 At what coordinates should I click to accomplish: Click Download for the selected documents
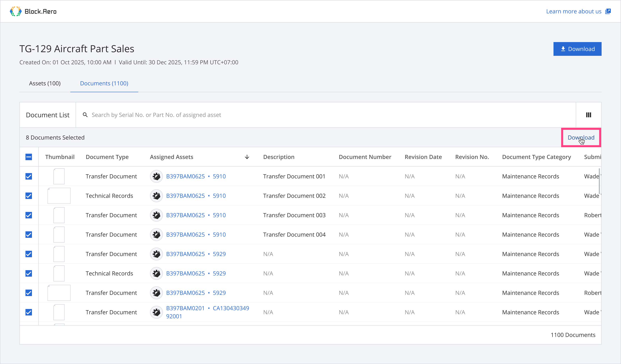(581, 138)
